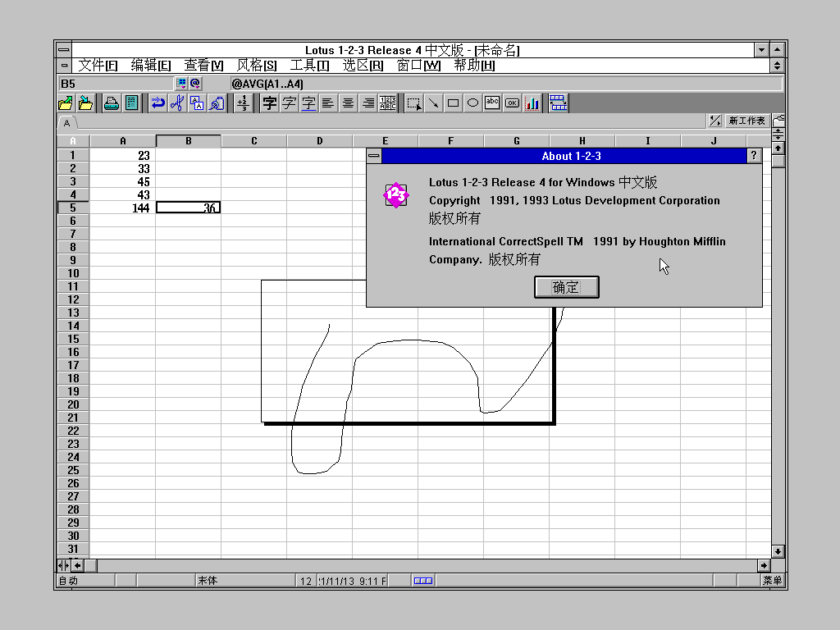The width and height of the screenshot is (840, 630).
Task: Click the vertical scrollbar down arrow
Action: pos(778,551)
